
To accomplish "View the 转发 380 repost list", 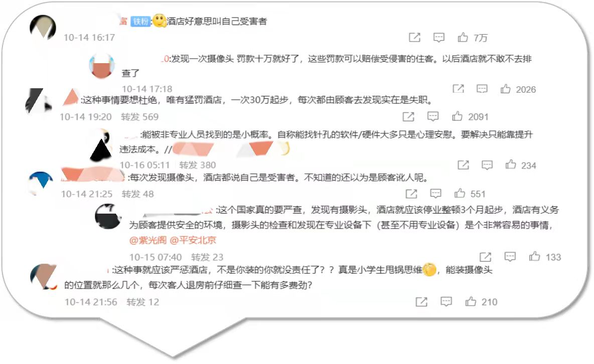I will pyautogui.click(x=197, y=165).
